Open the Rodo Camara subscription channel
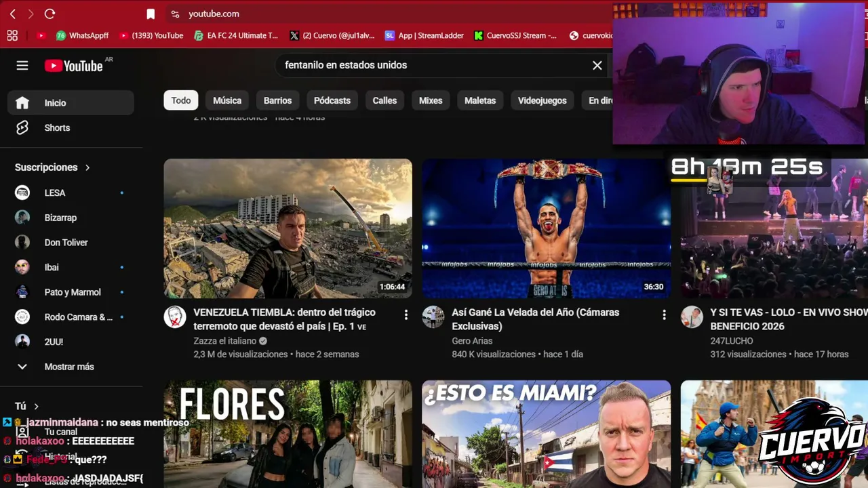The width and height of the screenshot is (868, 488). coord(71,317)
